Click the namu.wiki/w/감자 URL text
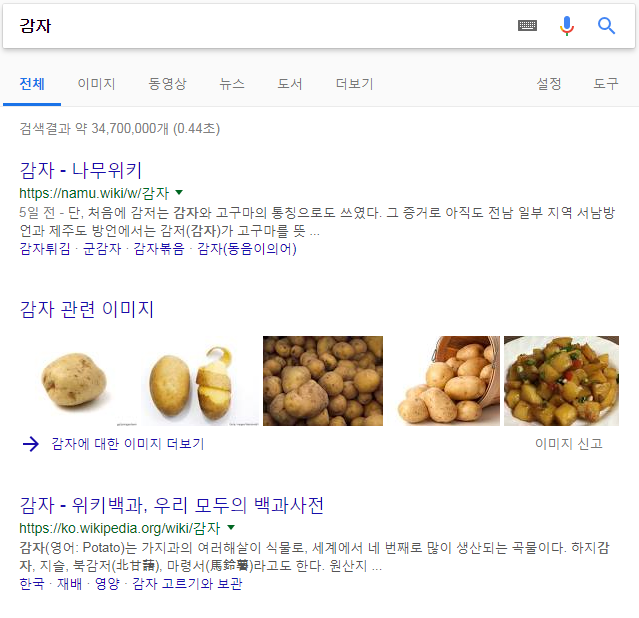Viewport: 639px width, 618px height. pos(94,193)
